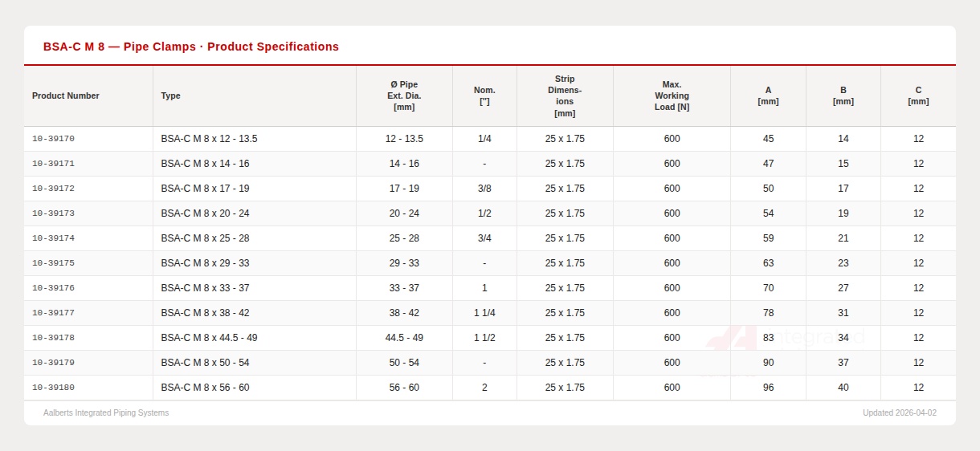Select type BSA-C M 8 x 20 - 24

tap(205, 213)
